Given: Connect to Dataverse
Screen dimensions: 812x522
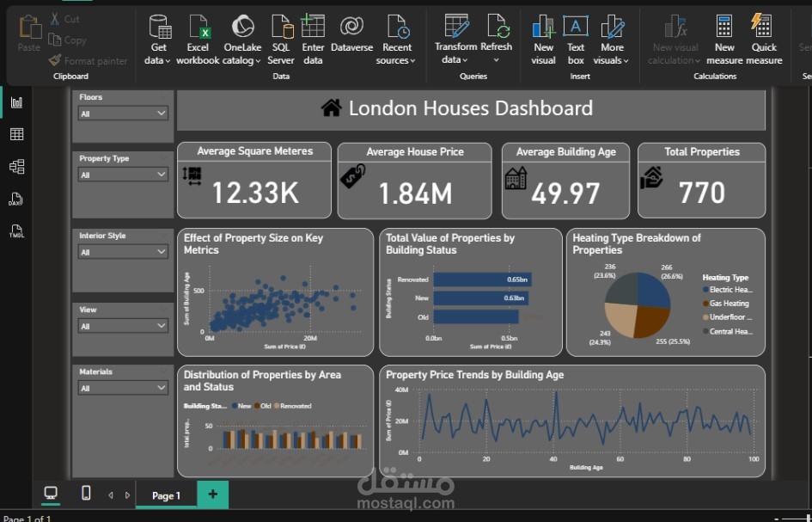Looking at the screenshot, I should pos(351,28).
